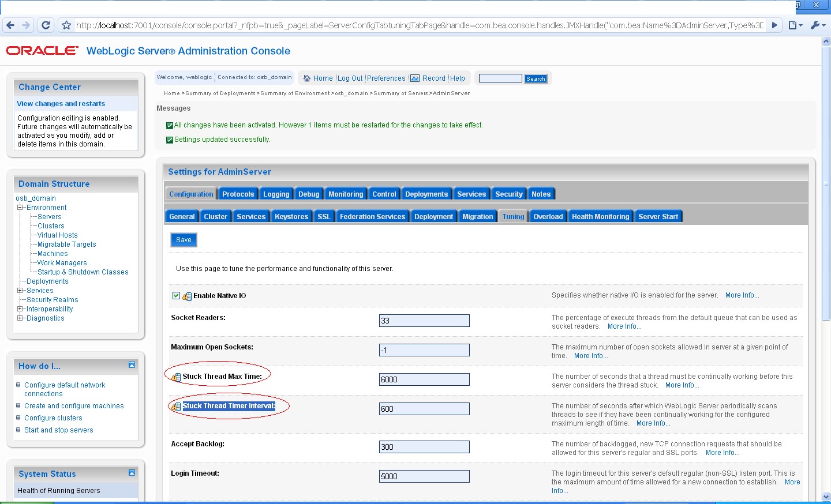This screenshot has width=831, height=504.
Task: Minimize the How do I panel
Action: pos(132,365)
